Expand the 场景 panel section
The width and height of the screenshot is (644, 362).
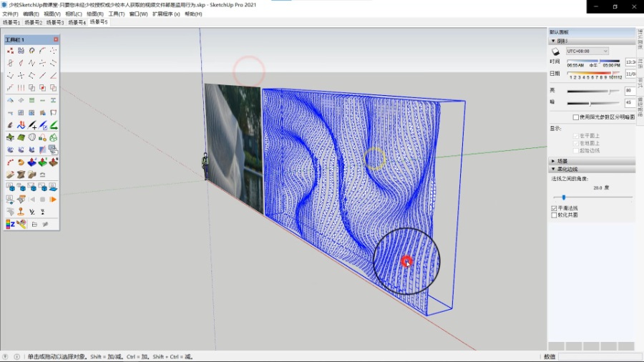592,161
